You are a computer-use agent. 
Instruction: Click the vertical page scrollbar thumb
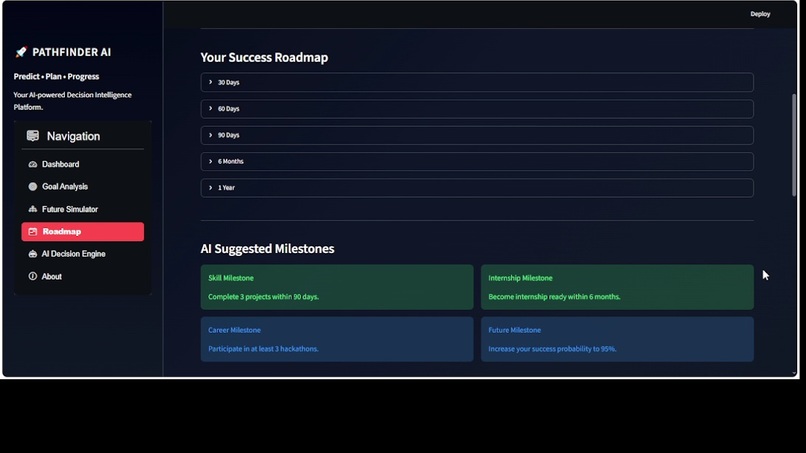pyautogui.click(x=794, y=145)
